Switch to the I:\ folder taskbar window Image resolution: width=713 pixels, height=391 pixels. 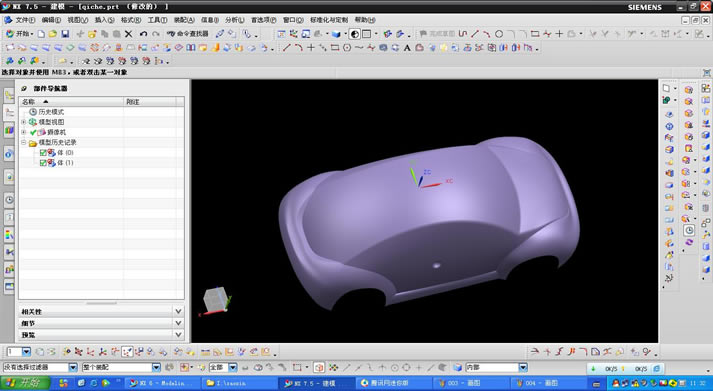pos(239,383)
